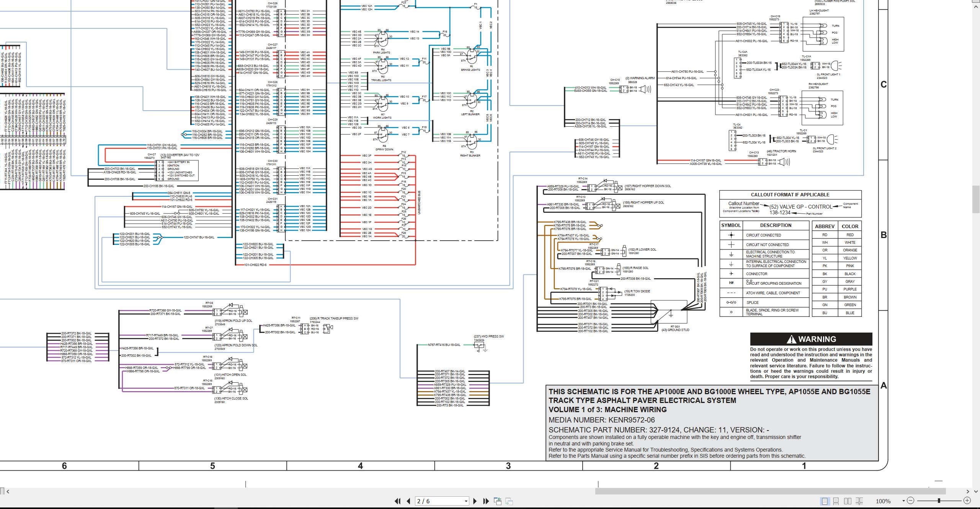Open the zoom percentage dropdown arrow
Screen dimensions: 980x509
(903, 501)
